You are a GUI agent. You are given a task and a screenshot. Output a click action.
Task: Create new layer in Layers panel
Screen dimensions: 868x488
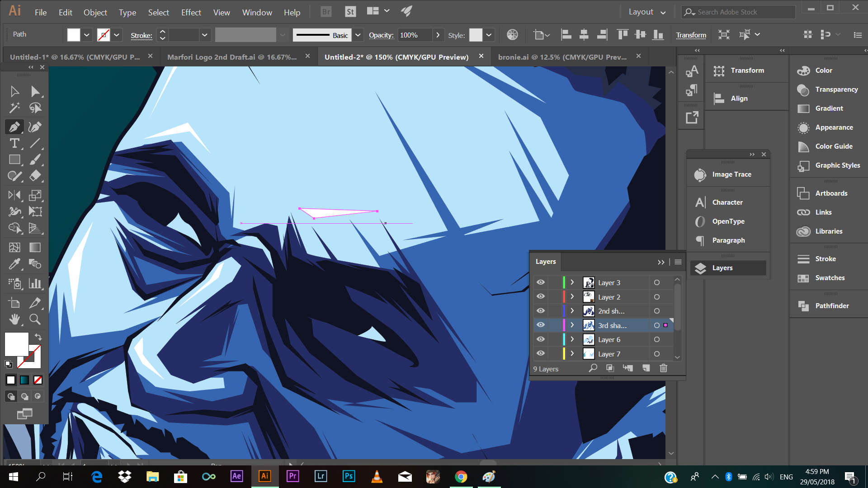pyautogui.click(x=646, y=368)
